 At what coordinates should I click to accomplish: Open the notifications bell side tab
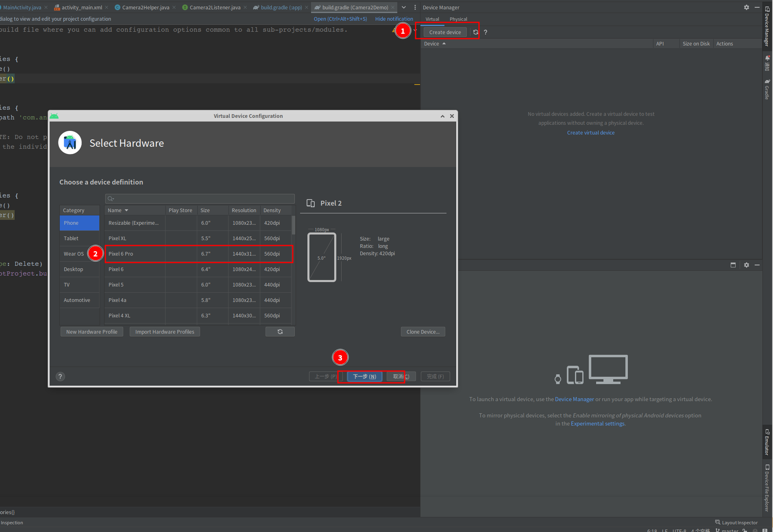(x=767, y=63)
